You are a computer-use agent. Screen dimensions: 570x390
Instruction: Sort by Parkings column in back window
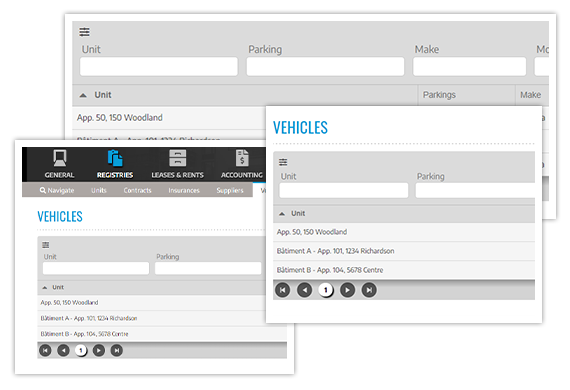(439, 95)
